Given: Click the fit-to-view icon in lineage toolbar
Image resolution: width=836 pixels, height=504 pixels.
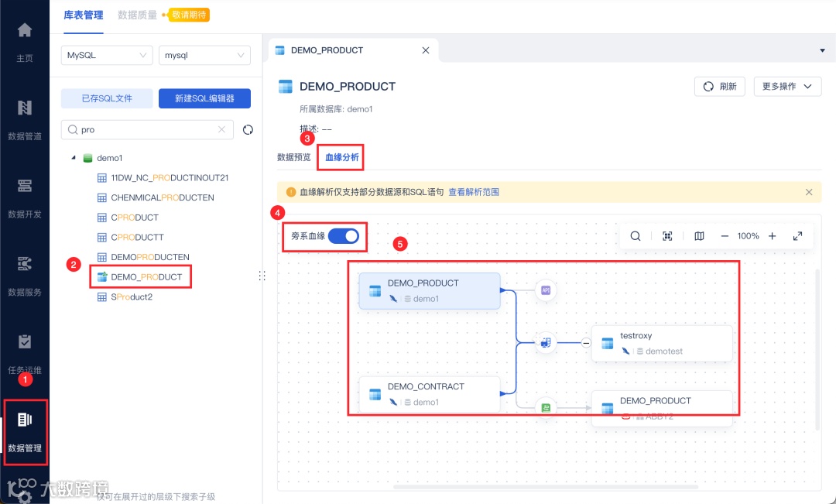Looking at the screenshot, I should (667, 235).
